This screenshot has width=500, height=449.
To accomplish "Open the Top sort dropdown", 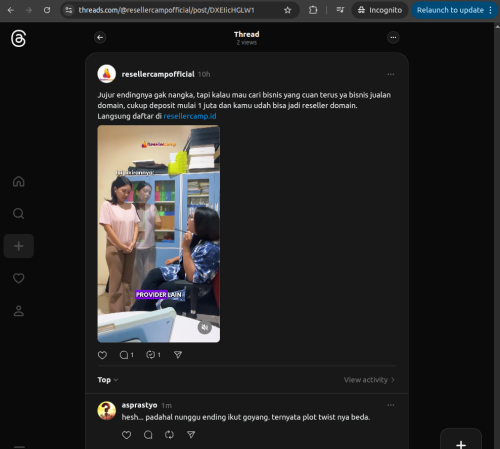I will click(x=108, y=380).
